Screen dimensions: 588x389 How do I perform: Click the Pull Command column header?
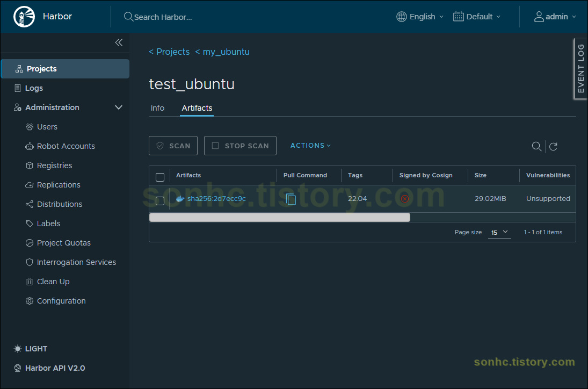pyautogui.click(x=305, y=175)
